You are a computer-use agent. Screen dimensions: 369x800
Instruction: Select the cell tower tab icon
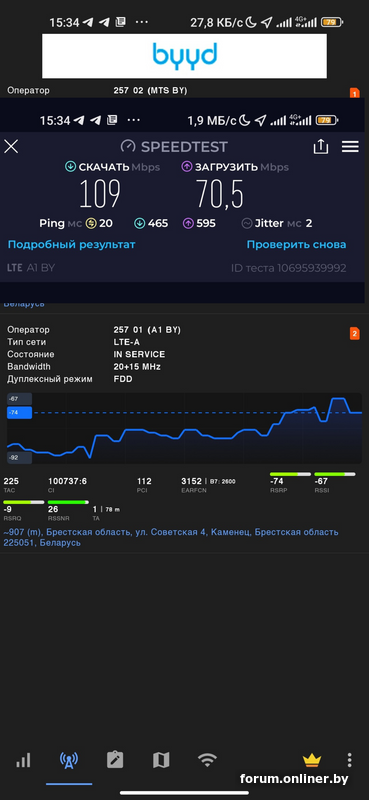69,761
